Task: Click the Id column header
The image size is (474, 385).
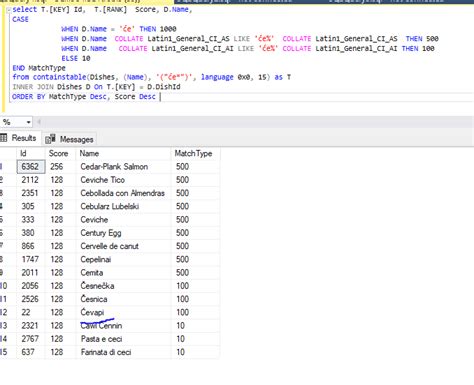Action: (31, 153)
